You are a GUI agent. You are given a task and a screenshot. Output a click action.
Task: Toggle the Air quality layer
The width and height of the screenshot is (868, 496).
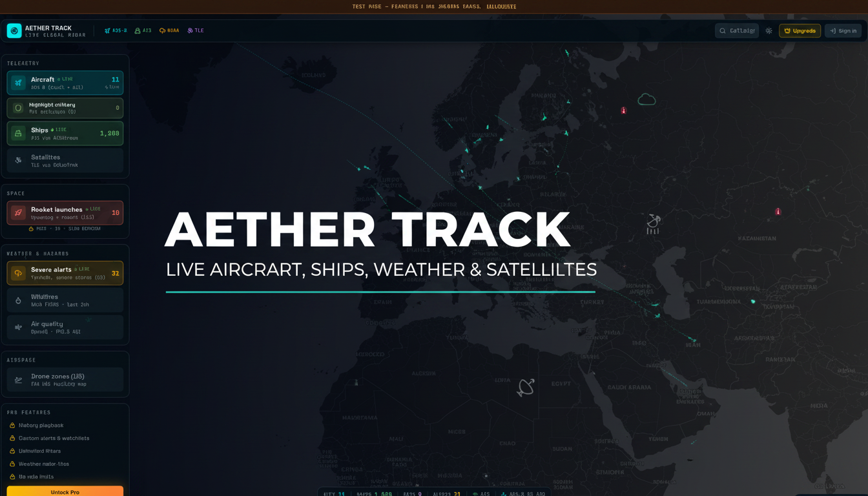[65, 327]
